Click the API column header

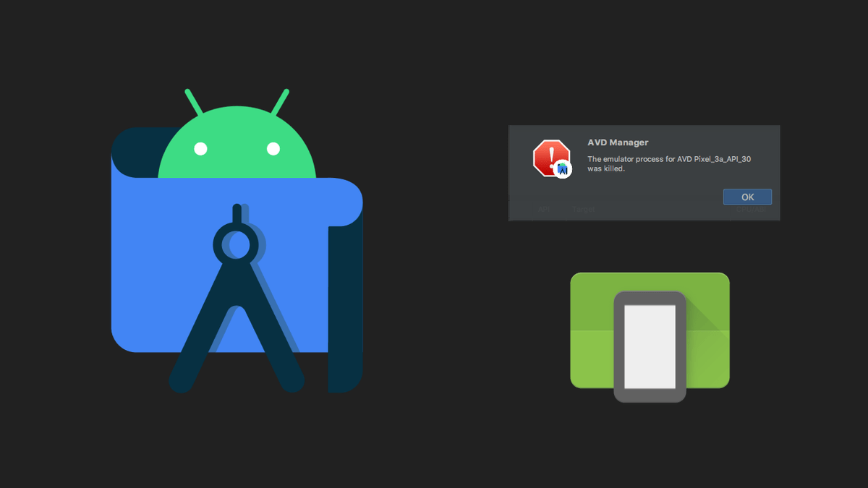(x=544, y=210)
